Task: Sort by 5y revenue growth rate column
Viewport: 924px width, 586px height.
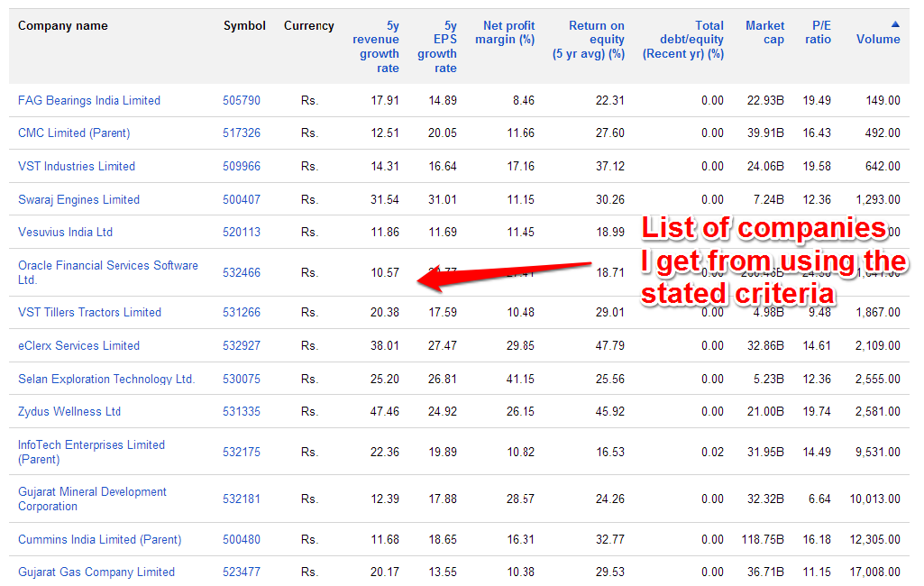Action: tap(376, 47)
